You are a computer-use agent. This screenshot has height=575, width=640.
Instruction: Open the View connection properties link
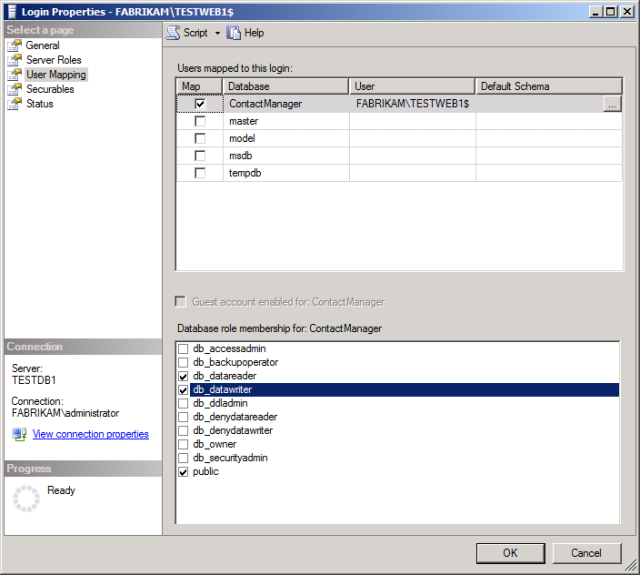coord(90,434)
